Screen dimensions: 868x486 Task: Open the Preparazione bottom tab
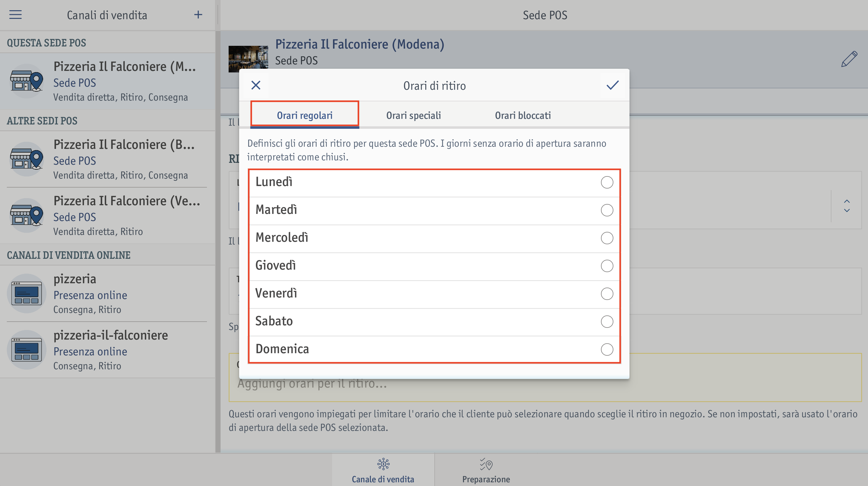486,470
